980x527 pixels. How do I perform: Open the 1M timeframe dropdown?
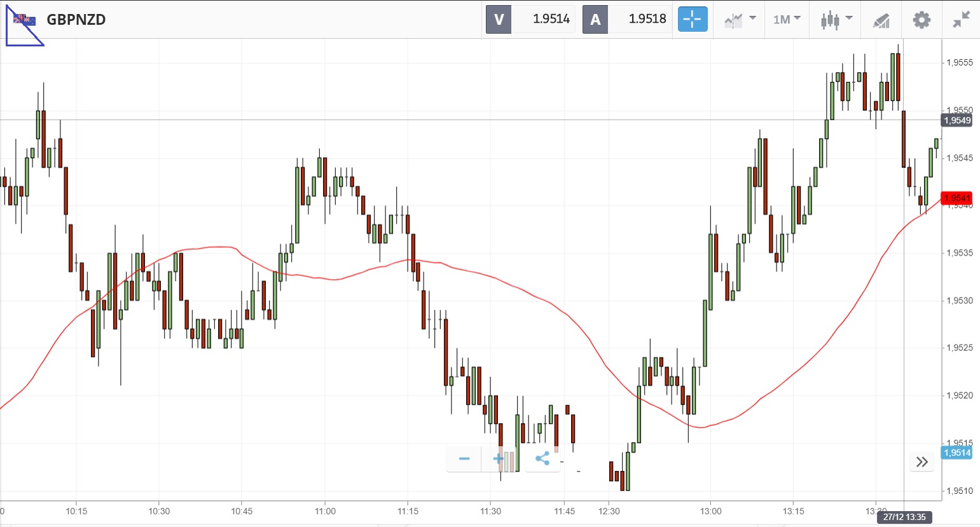(x=787, y=20)
